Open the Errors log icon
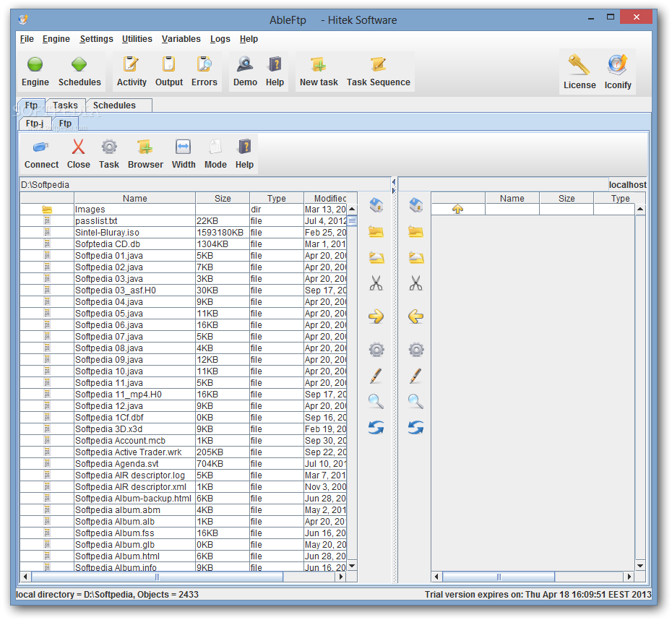The height and width of the screenshot is (620, 672). [204, 65]
